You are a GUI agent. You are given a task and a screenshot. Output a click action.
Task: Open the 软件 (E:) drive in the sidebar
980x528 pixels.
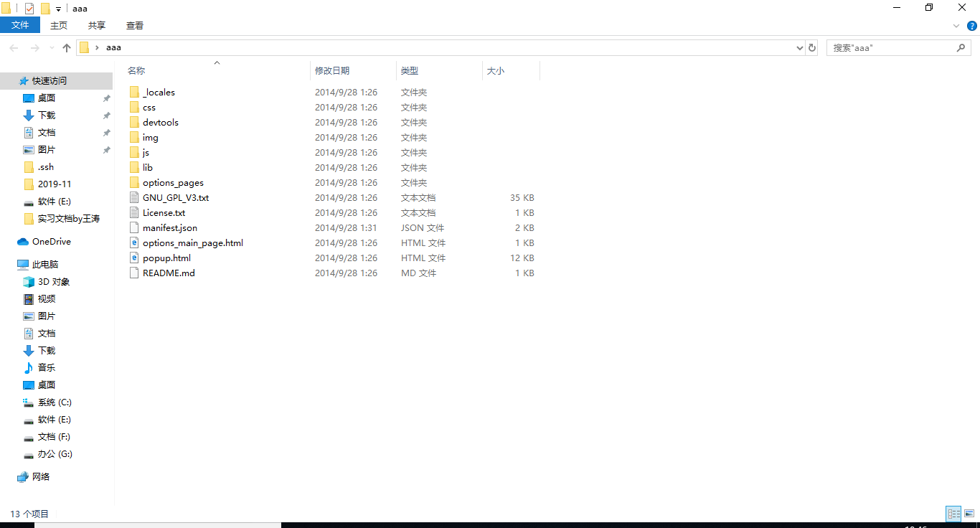coord(52,419)
